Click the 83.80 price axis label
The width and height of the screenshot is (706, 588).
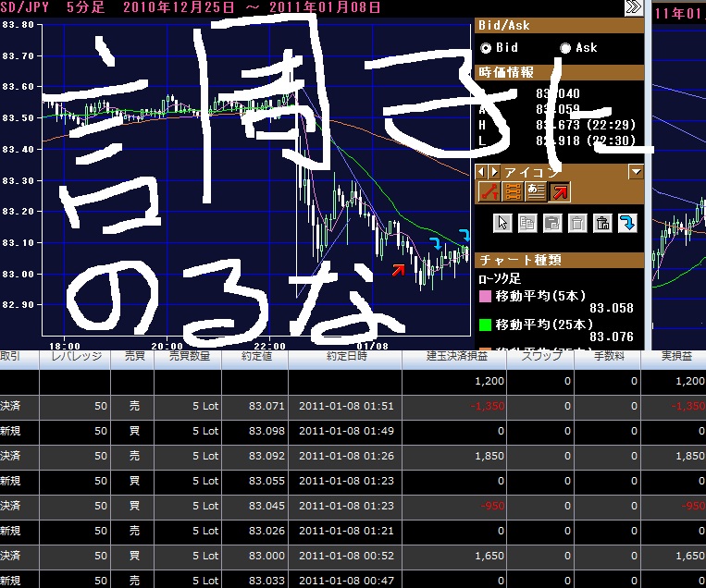tap(18, 25)
